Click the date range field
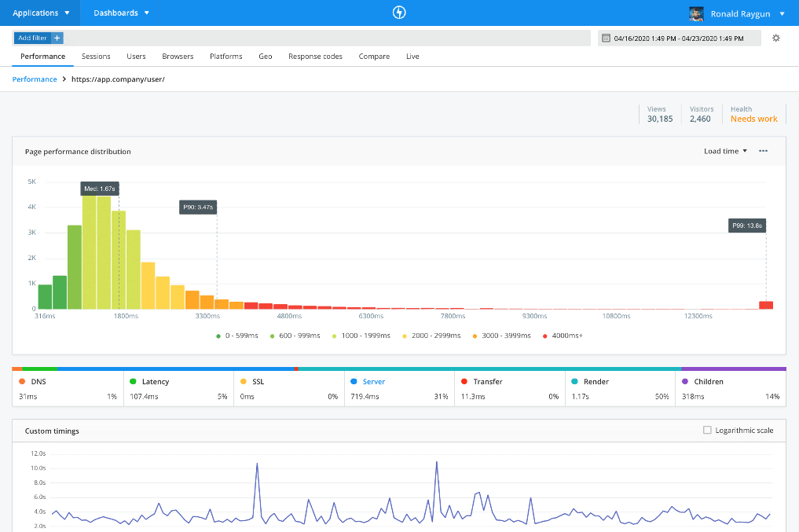799x532 pixels. [679, 38]
